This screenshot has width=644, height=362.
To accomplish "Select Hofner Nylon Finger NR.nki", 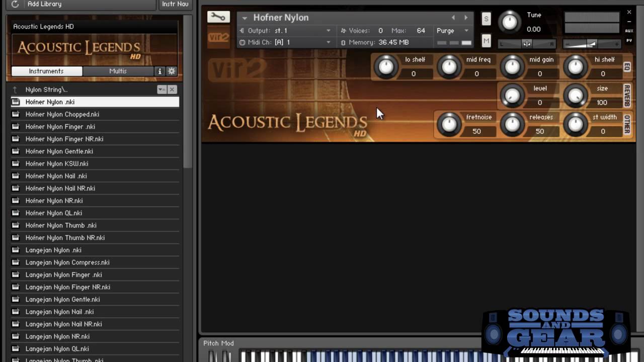I will click(x=95, y=139).
